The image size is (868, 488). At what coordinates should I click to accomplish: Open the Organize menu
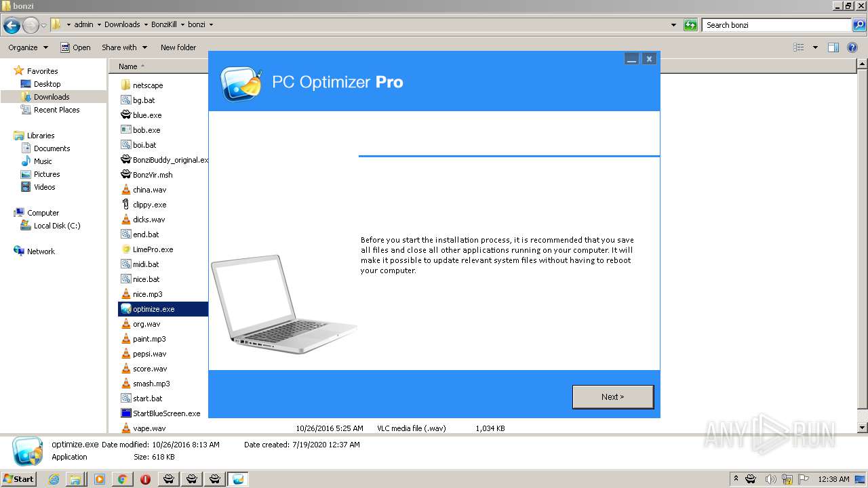pos(28,47)
